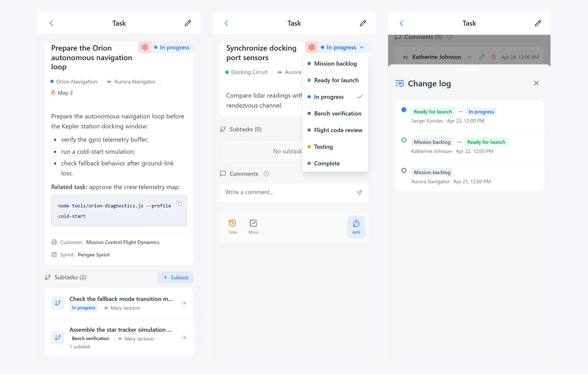The image size is (588, 374).
Task: Edit the docking port sensors task
Action: 363,23
